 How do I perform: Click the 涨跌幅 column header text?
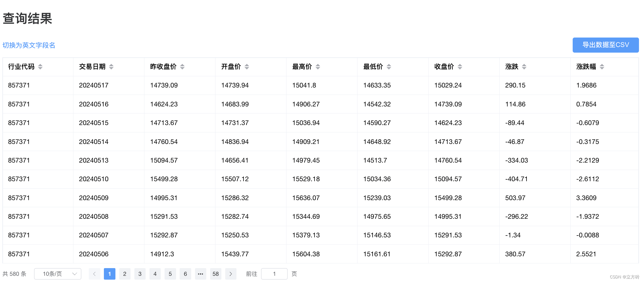pyautogui.click(x=586, y=67)
